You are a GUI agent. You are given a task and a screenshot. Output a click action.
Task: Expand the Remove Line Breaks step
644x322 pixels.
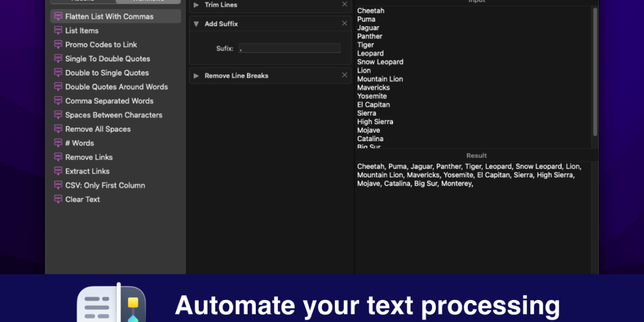coord(196,76)
